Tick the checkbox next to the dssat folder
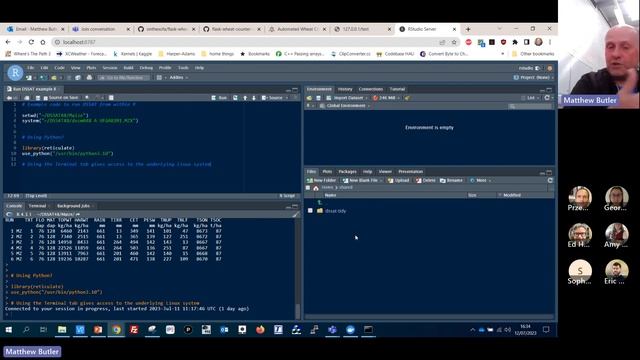Image resolution: width=640 pixels, height=360 pixels. click(x=310, y=211)
